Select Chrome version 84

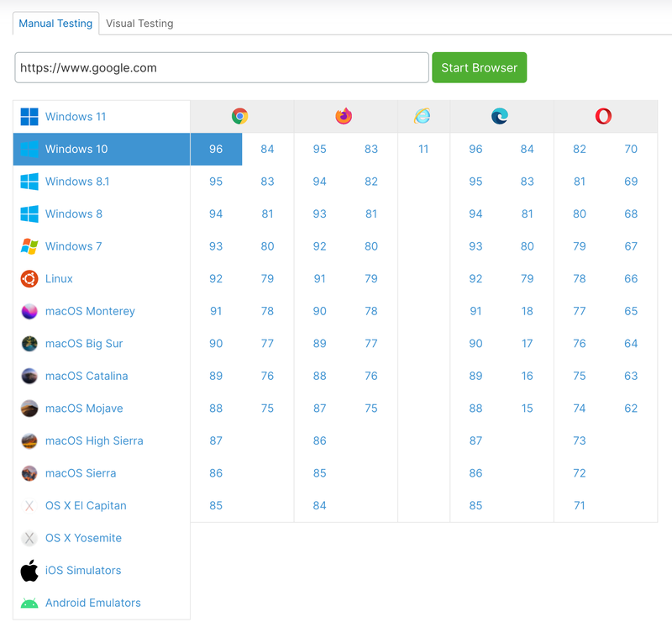pyautogui.click(x=267, y=150)
